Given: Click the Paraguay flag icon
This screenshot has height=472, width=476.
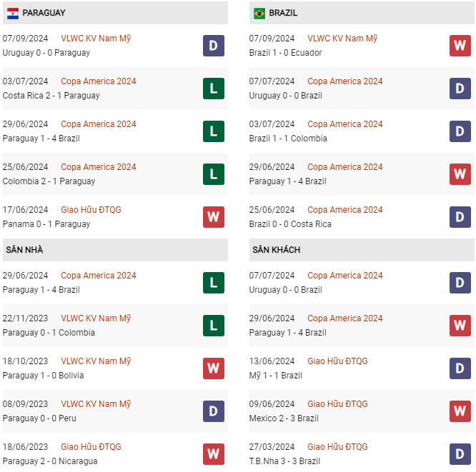Looking at the screenshot, I should click(12, 13).
